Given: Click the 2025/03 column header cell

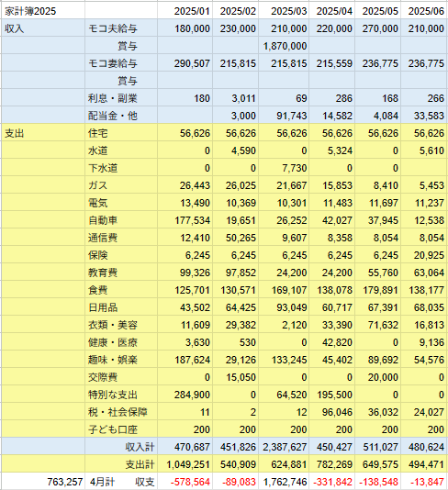Looking at the screenshot, I should pos(284,11).
